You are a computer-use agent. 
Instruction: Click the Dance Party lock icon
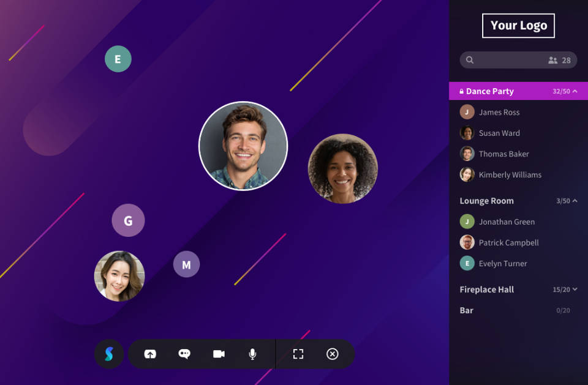tap(461, 91)
